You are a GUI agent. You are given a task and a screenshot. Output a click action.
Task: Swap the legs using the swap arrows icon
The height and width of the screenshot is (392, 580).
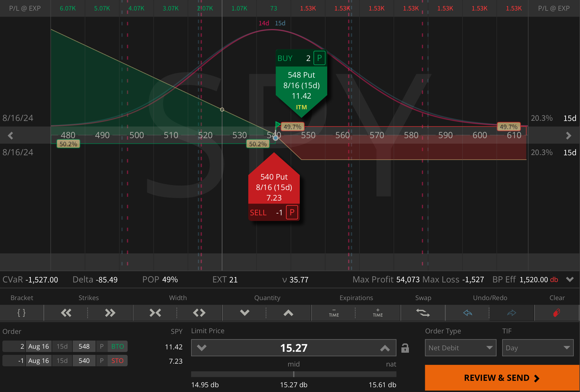pyautogui.click(x=423, y=313)
